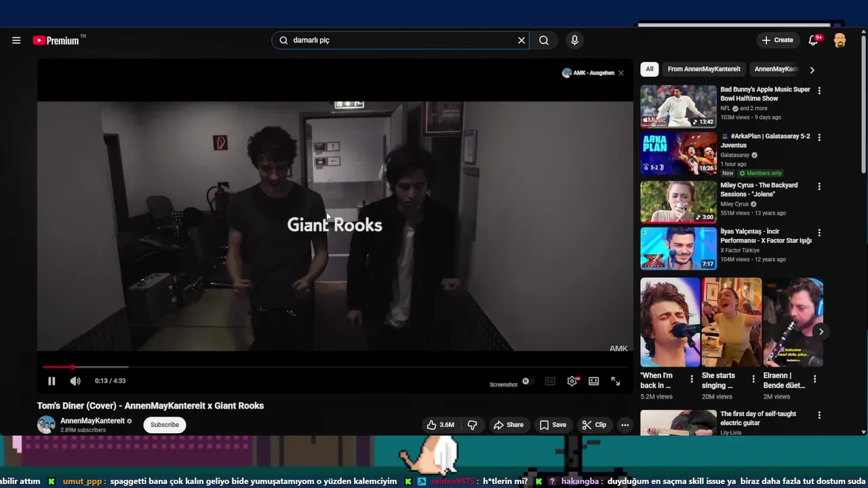Open options for Elraenn Short
Screen dimensions: 868x488
tap(814, 380)
